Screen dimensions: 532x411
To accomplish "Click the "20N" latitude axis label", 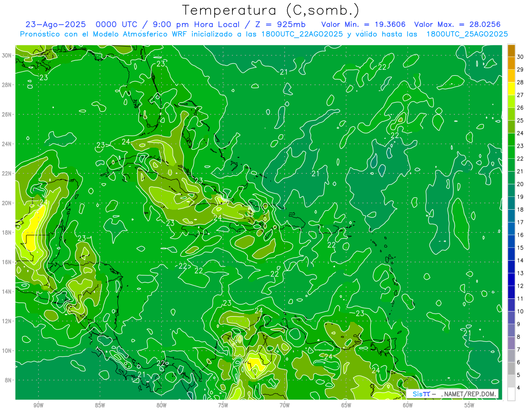I will 7,203.
